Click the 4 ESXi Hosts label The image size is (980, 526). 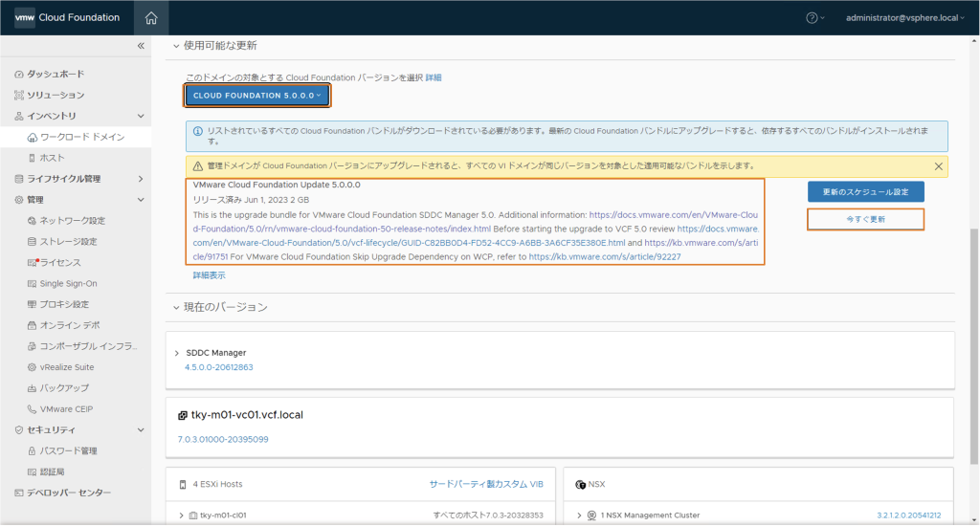[x=217, y=484]
